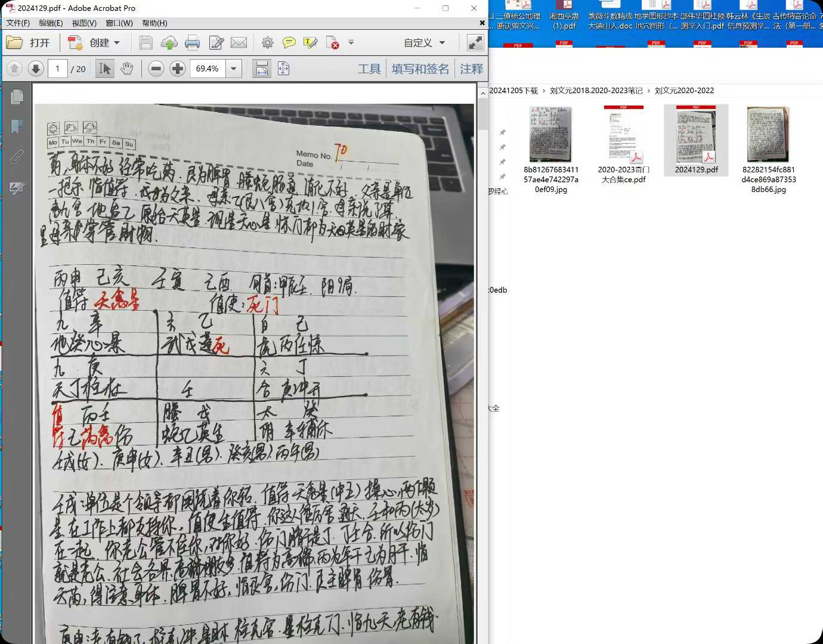The image size is (823, 644).
Task: Click breadcrumb 刘文元2018.2020-2023笔记
Action: 596,91
